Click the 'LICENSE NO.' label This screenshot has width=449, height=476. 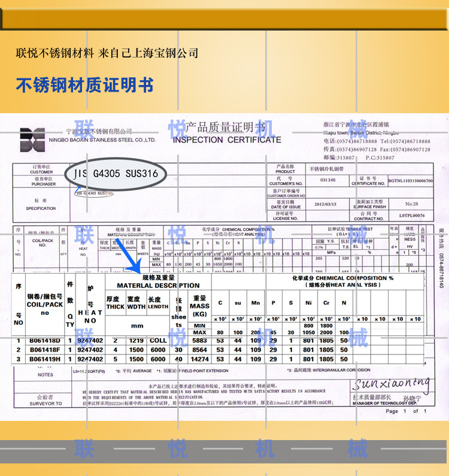click(x=286, y=219)
